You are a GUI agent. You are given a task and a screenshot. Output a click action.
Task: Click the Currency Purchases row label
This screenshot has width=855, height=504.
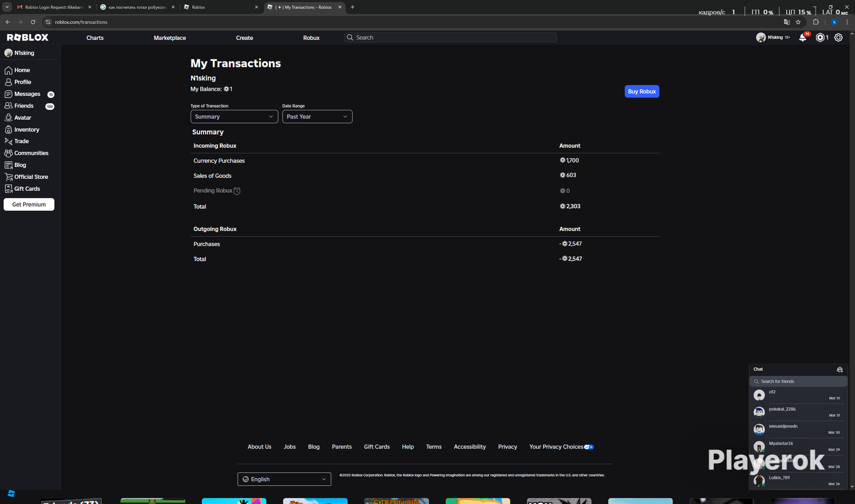(x=219, y=161)
